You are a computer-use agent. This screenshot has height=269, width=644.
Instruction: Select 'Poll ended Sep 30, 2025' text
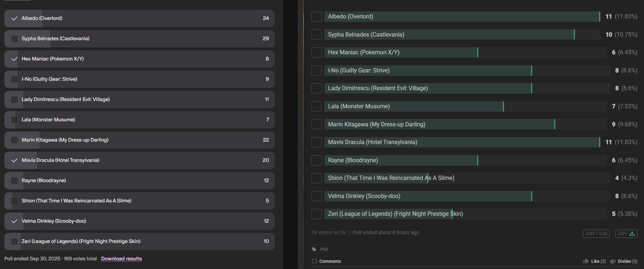[32, 259]
